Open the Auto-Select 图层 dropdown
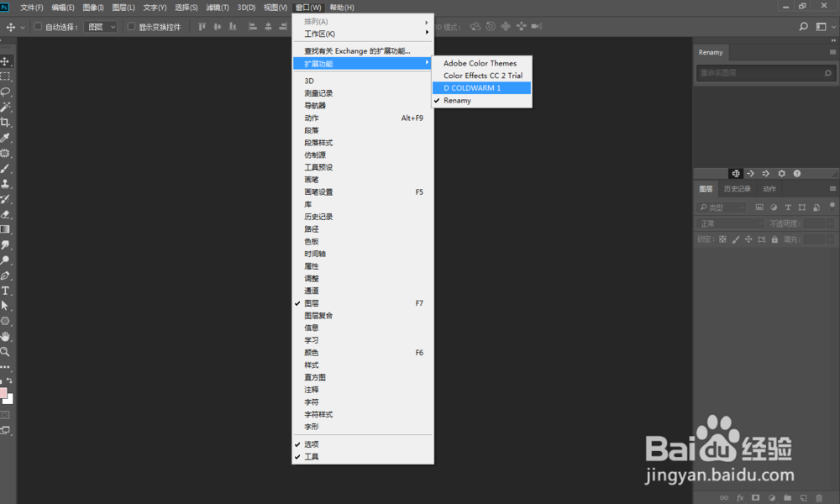840x504 pixels. 100,27
